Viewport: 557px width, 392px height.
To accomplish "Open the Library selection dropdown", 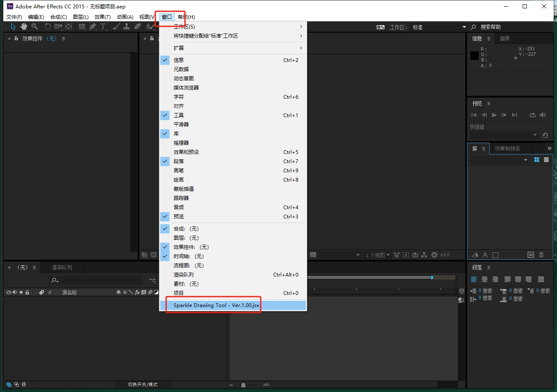I will click(499, 160).
